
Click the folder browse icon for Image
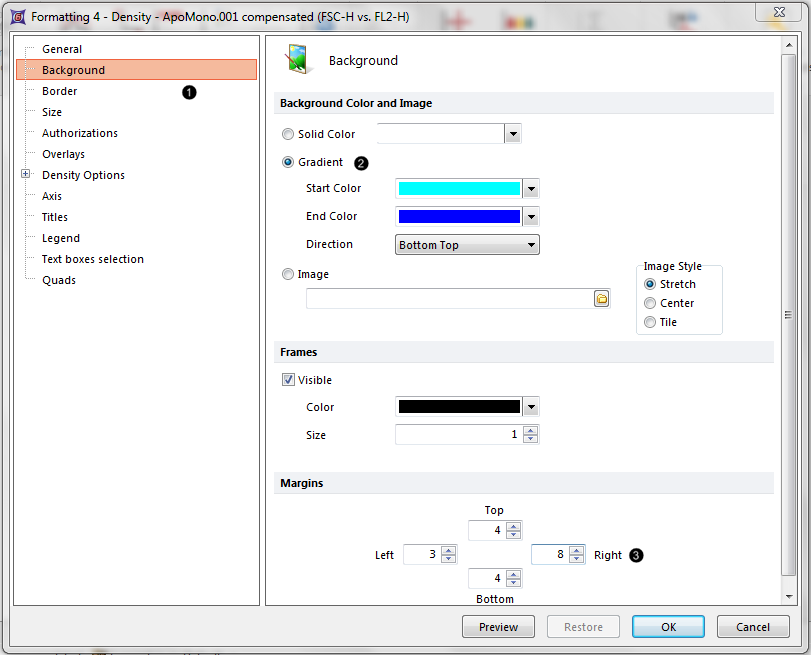click(x=602, y=298)
